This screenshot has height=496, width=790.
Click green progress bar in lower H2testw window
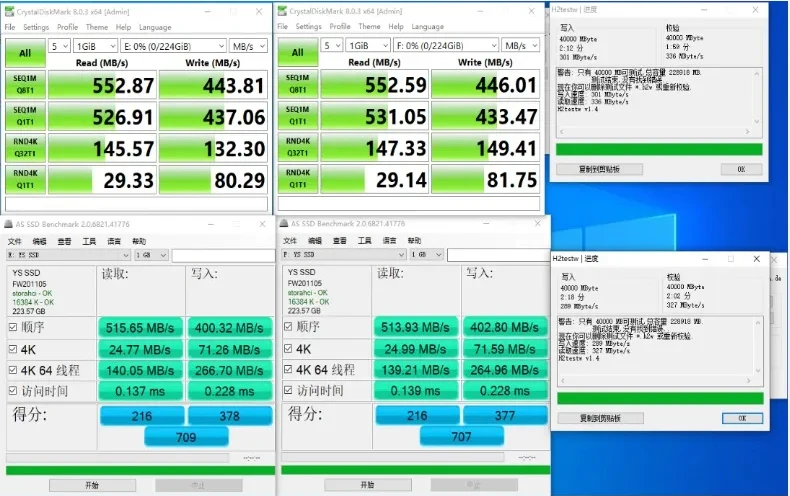[659, 398]
